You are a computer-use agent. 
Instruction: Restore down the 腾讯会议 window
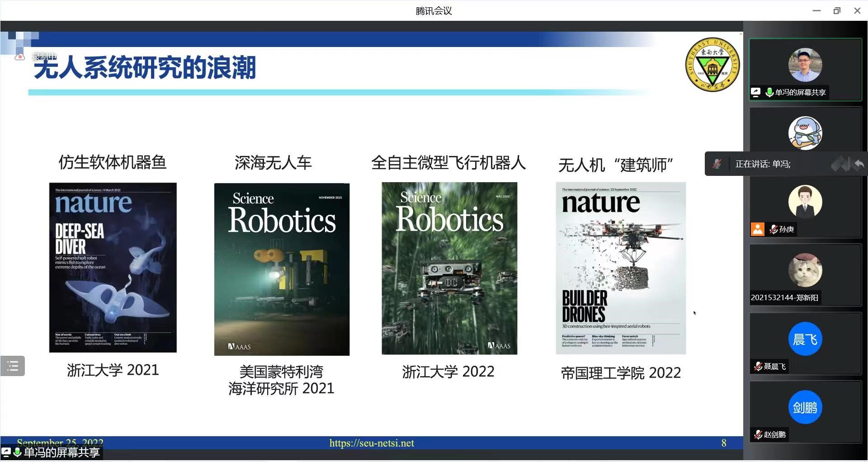tap(837, 10)
